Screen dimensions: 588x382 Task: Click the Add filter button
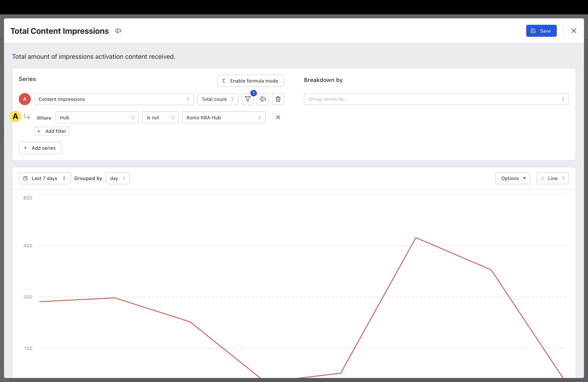coord(52,131)
